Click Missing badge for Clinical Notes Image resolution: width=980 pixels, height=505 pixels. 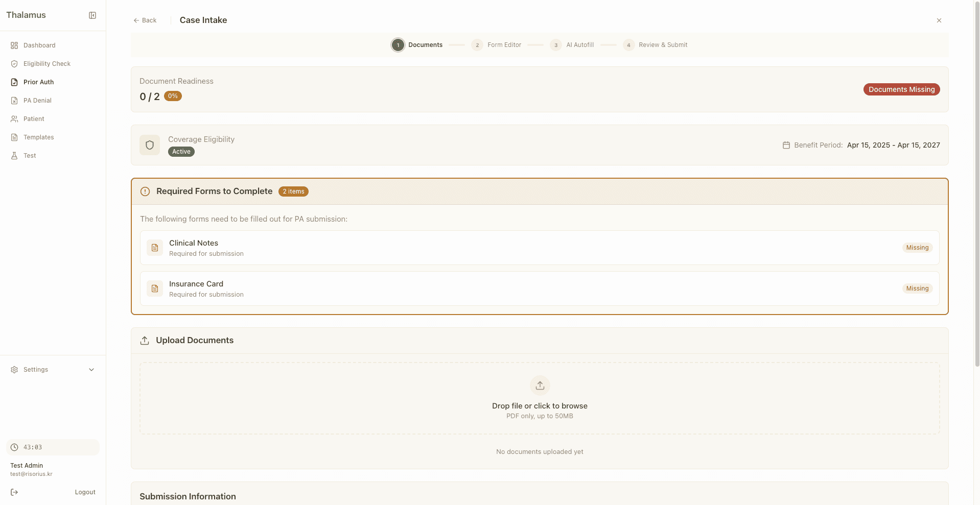917,248
